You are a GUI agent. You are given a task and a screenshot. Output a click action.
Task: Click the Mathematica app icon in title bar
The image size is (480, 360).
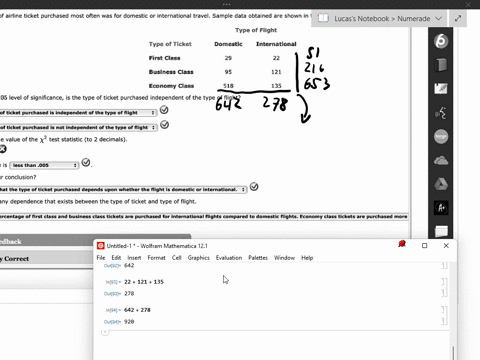pyautogui.click(x=100, y=246)
